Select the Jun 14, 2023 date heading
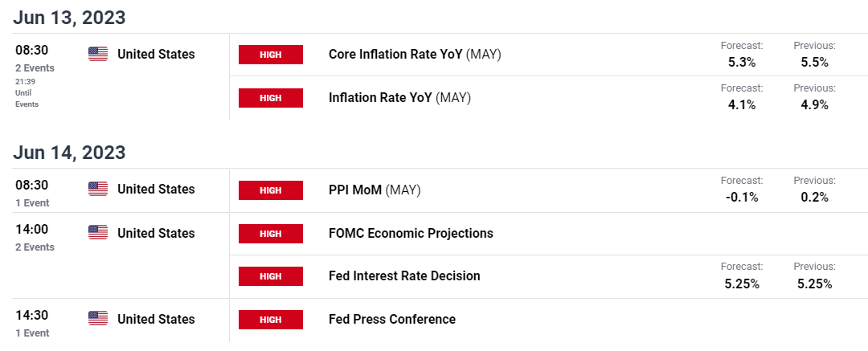This screenshot has width=868, height=351. (69, 153)
